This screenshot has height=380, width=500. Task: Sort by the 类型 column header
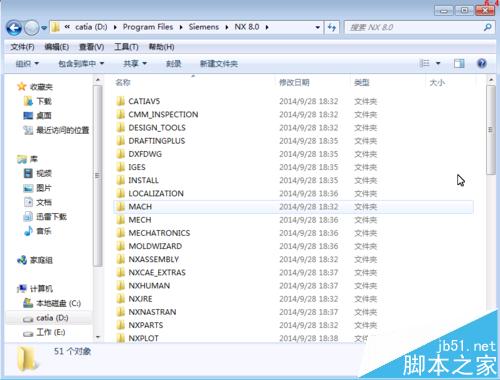362,82
